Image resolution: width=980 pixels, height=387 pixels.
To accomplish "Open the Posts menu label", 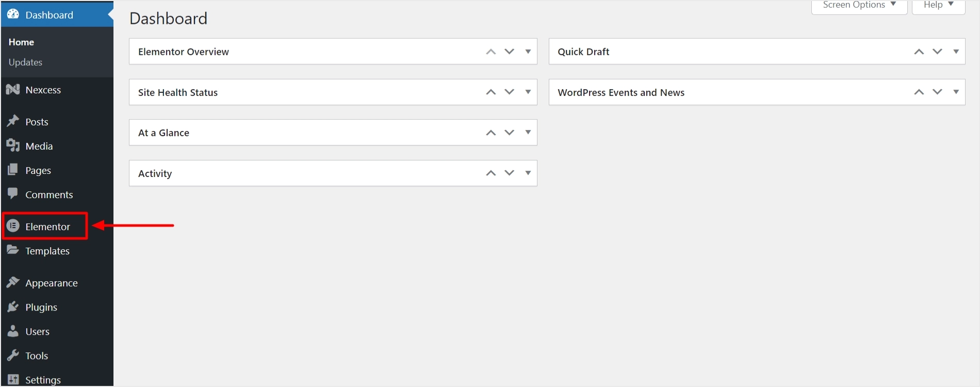I will pyautogui.click(x=37, y=122).
